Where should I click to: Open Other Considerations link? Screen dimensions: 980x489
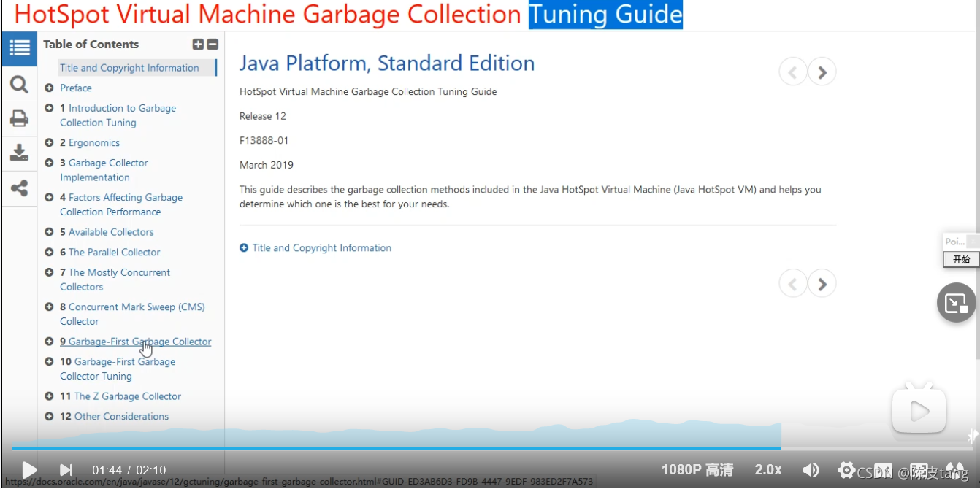[x=114, y=417]
